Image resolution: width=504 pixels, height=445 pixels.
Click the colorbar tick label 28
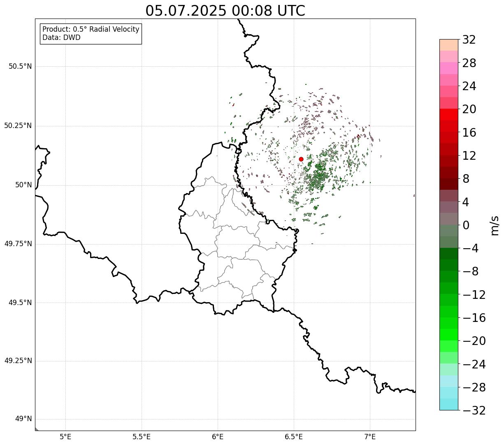click(469, 63)
